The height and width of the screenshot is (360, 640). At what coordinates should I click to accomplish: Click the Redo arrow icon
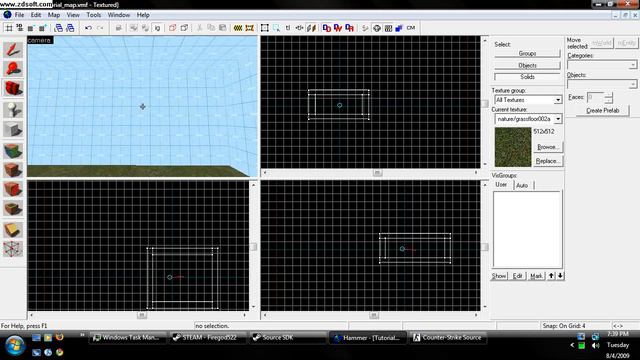click(x=100, y=28)
